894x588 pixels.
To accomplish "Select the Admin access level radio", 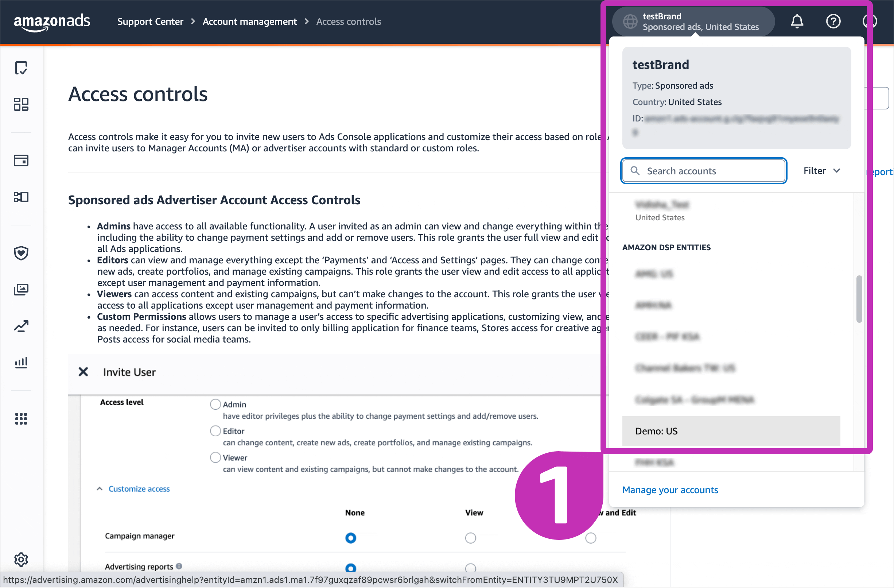I will click(x=215, y=404).
